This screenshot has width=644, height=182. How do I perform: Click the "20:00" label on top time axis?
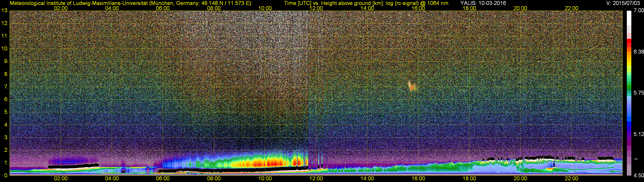521,8
